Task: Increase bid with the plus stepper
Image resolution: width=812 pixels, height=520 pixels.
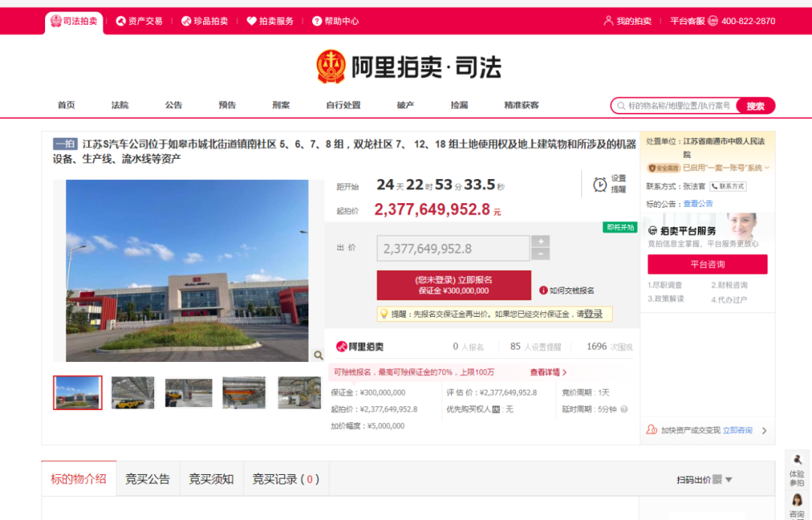Action: coord(541,242)
